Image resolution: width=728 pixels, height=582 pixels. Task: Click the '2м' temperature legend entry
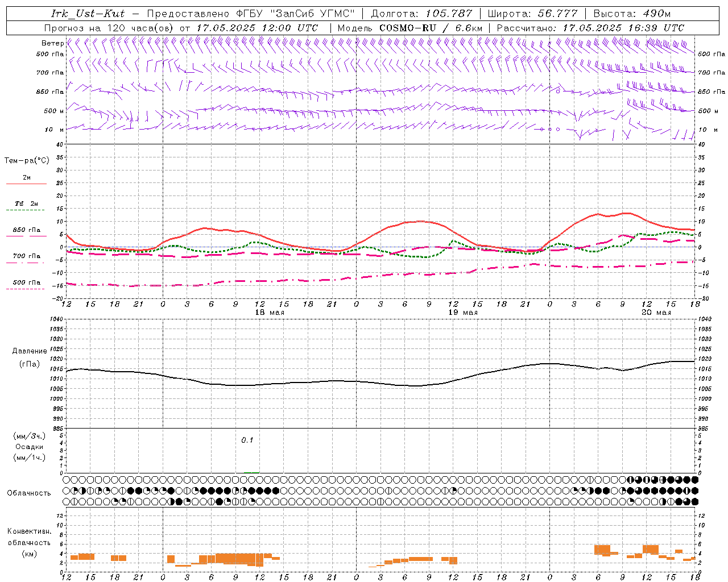coord(27,178)
